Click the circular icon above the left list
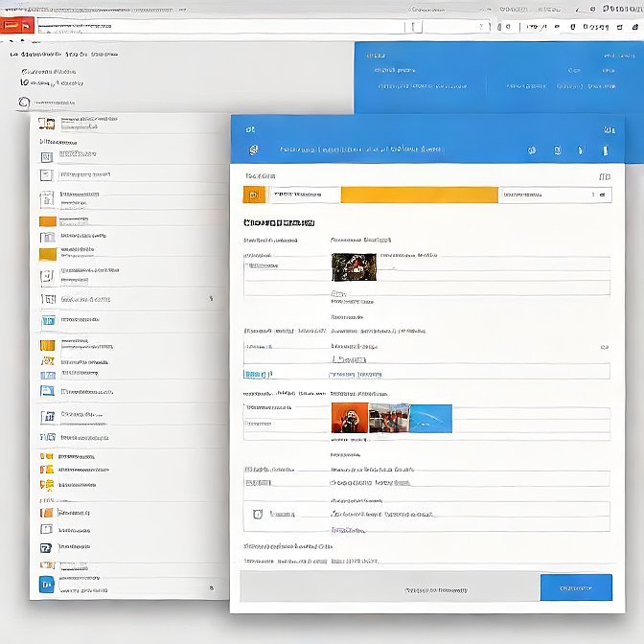 point(24,103)
